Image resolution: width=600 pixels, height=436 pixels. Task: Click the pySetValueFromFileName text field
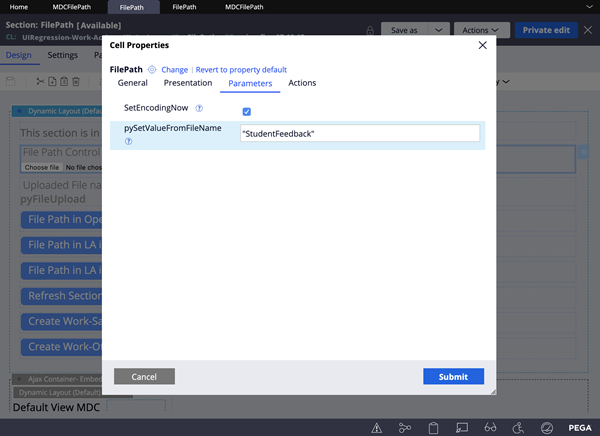click(x=359, y=133)
